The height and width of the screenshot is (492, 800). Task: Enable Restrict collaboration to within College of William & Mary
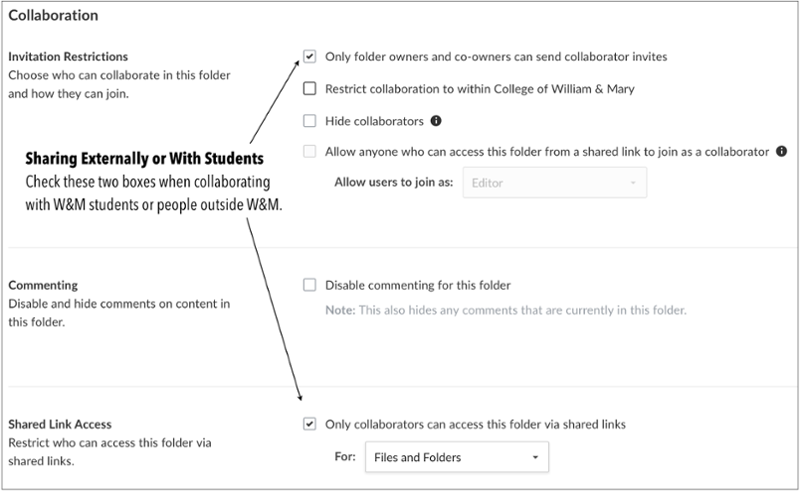click(x=309, y=89)
